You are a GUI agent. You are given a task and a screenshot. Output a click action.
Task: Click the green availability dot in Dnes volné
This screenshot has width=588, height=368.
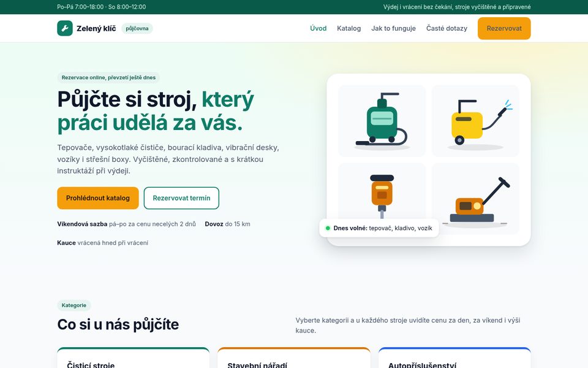click(x=328, y=228)
